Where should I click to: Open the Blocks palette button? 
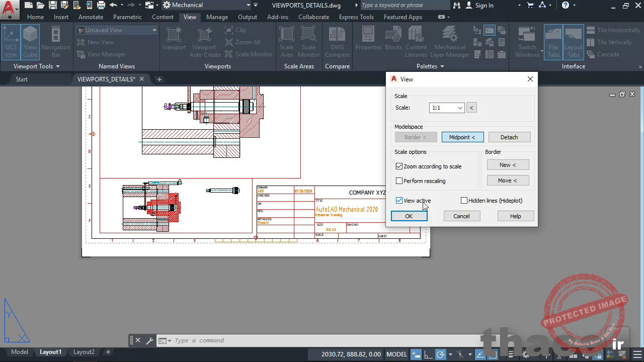pyautogui.click(x=393, y=39)
